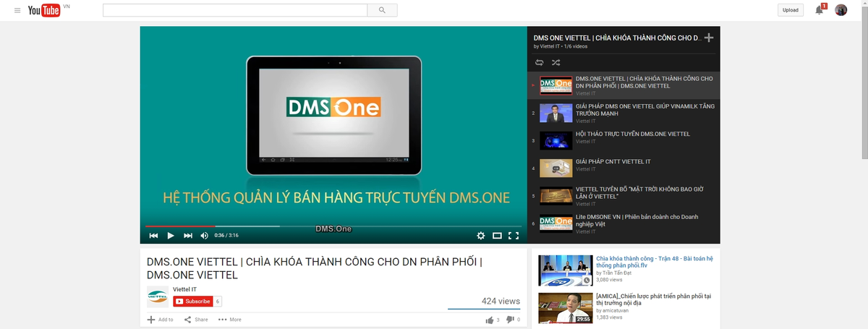Open playlist video GIẢI PHÁP CNTT VIETTEL IT
868x329 pixels.
pos(624,168)
